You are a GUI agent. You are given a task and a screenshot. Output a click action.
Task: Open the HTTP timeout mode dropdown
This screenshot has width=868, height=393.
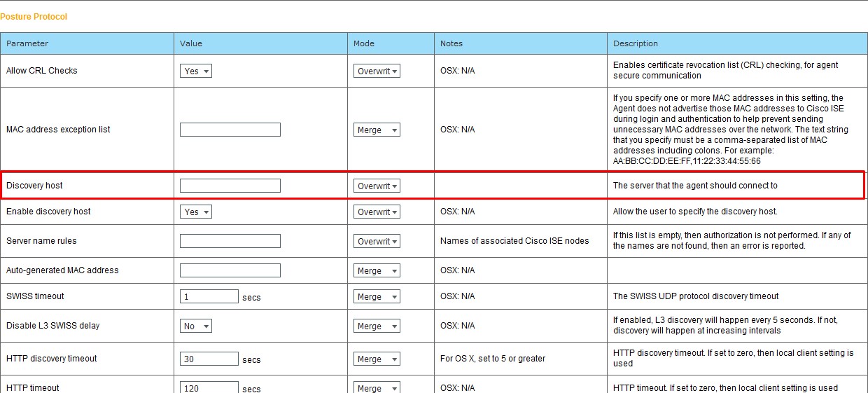tap(377, 387)
